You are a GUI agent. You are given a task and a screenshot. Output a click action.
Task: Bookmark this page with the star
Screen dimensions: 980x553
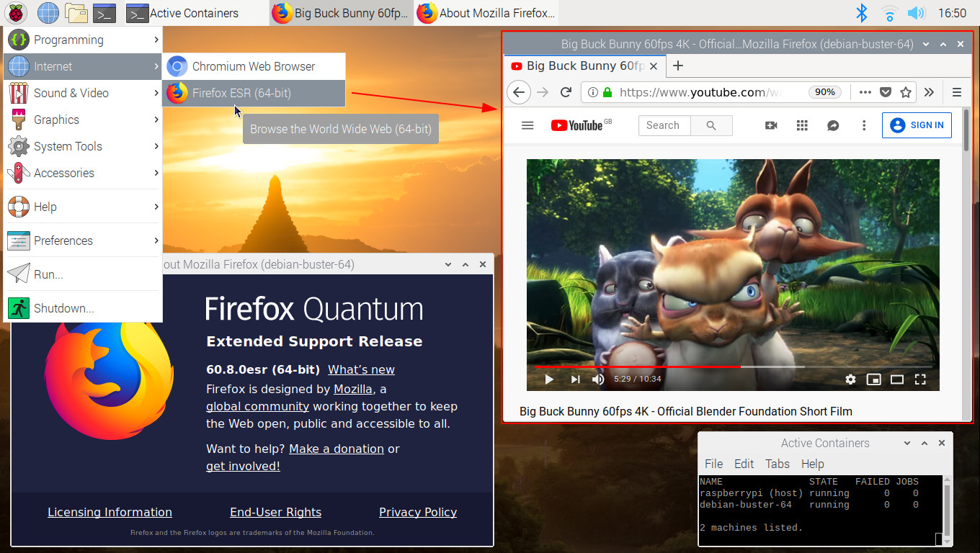point(906,92)
